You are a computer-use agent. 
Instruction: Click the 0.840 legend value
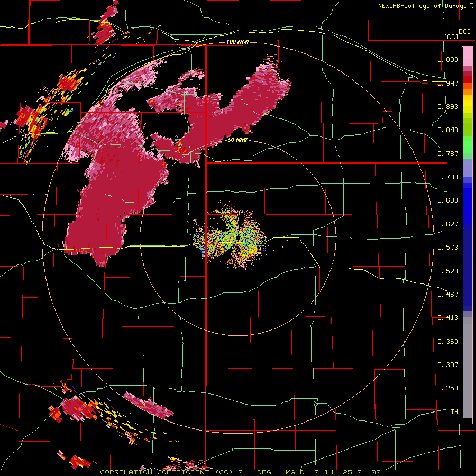coord(448,130)
